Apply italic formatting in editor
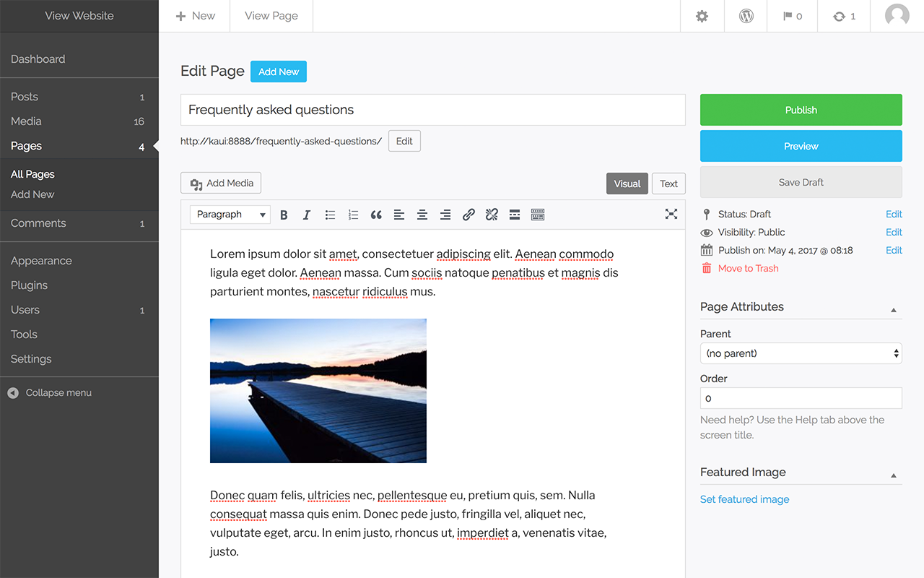Image resolution: width=924 pixels, height=578 pixels. [x=307, y=215]
